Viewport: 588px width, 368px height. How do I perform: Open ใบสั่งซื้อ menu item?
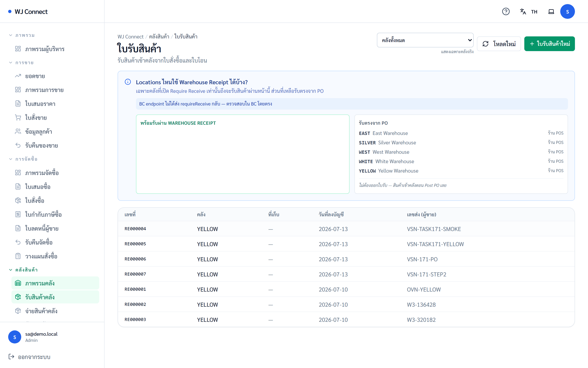55,201
